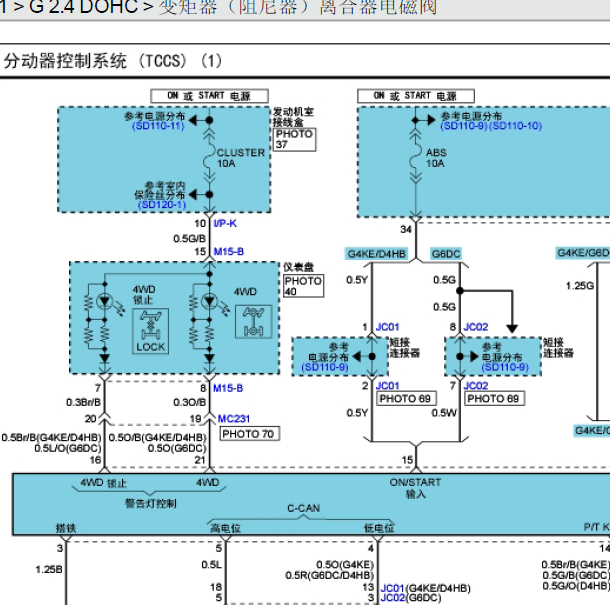This screenshot has height=605, width=610.
Task: Follow the MC231 connector link
Action: click(x=234, y=419)
